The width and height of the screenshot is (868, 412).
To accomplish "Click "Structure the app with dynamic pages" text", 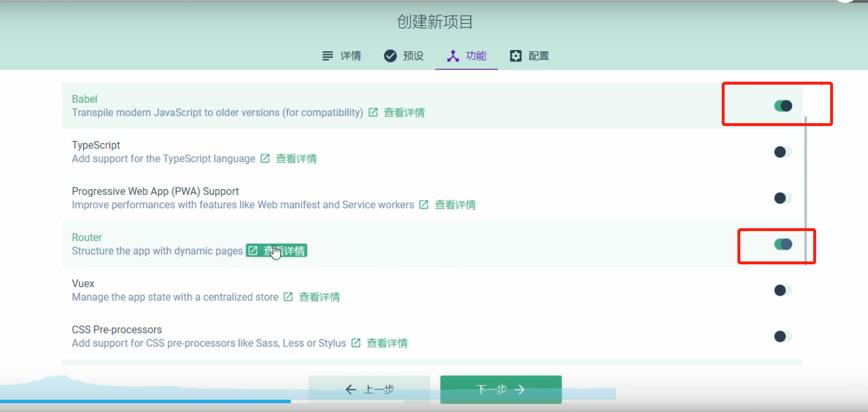I will pos(157,251).
